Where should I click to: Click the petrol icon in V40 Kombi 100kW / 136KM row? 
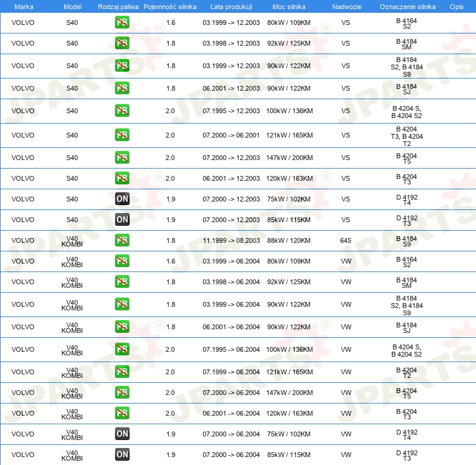click(x=122, y=349)
